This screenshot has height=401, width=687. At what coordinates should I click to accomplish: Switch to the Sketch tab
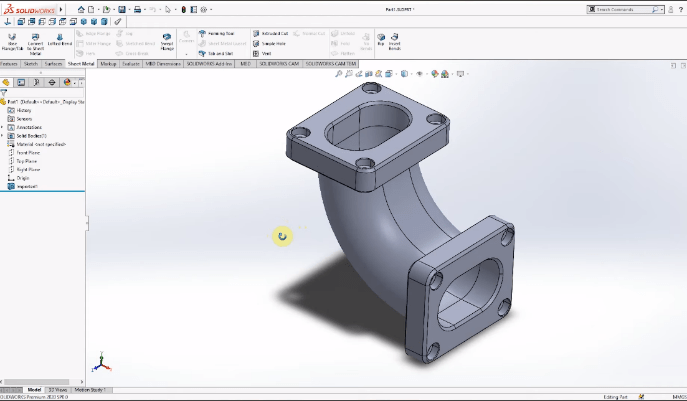(x=31, y=64)
